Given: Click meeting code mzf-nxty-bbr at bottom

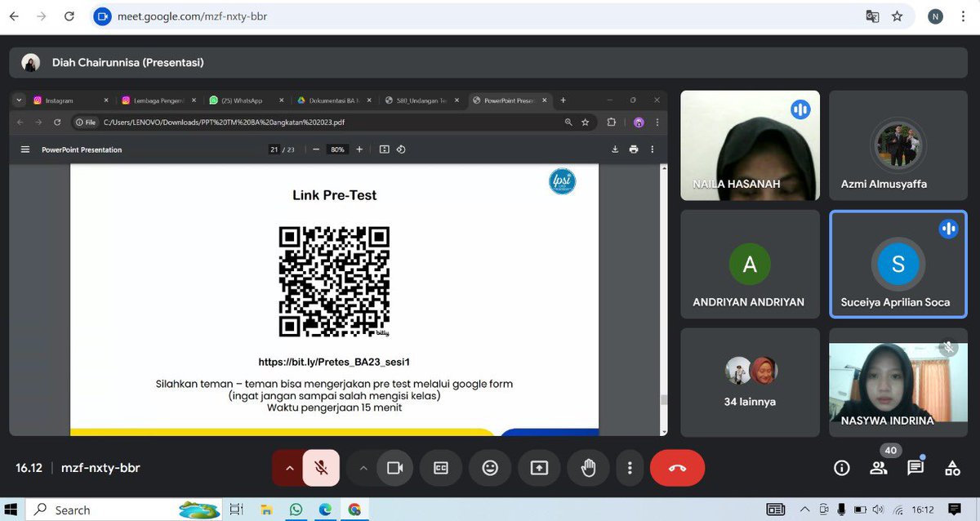Looking at the screenshot, I should coord(100,468).
